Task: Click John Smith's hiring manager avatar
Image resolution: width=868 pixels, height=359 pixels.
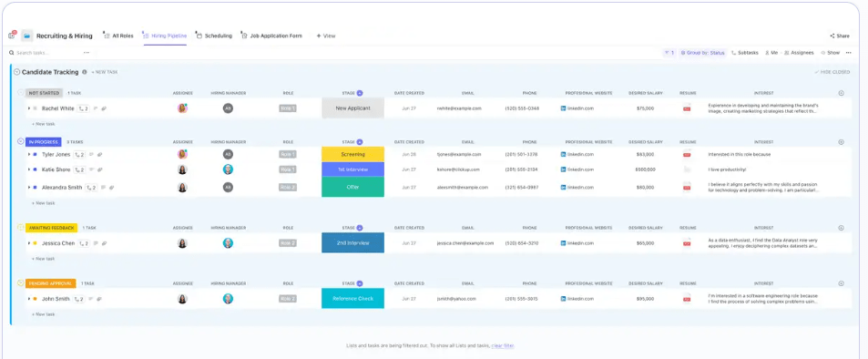Action: (228, 299)
